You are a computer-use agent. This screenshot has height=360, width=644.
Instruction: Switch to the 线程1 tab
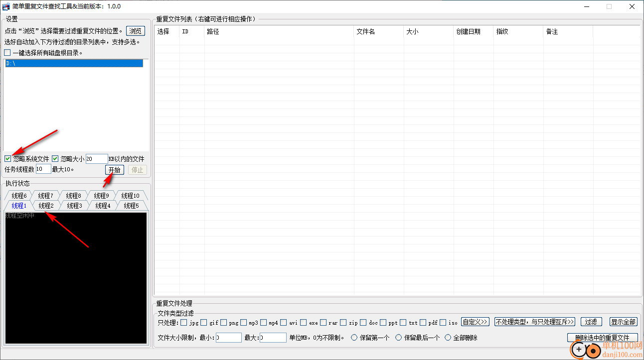(x=18, y=206)
